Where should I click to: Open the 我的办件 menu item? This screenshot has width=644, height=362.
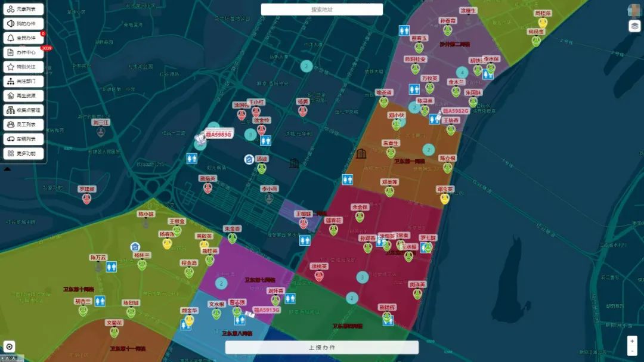(23, 23)
